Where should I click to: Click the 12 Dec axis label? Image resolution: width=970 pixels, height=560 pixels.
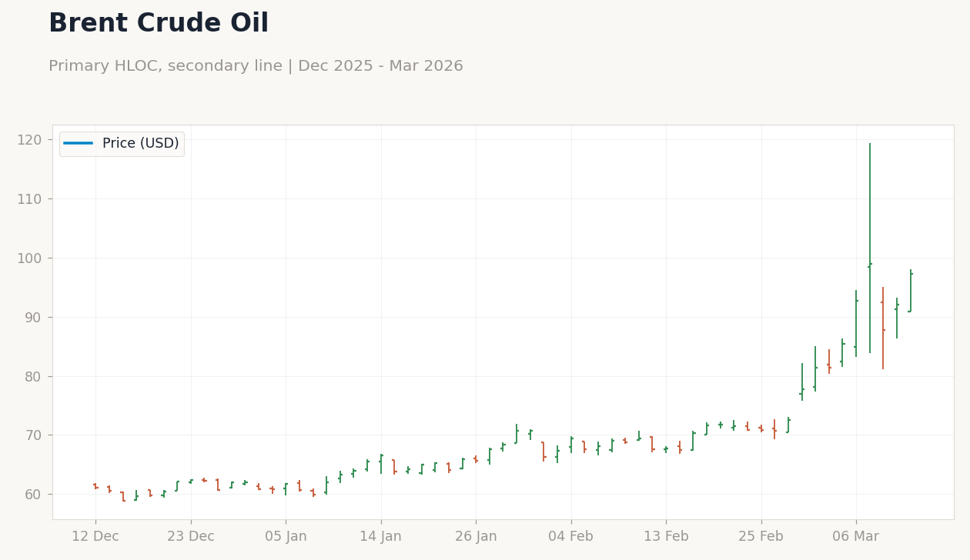96,535
